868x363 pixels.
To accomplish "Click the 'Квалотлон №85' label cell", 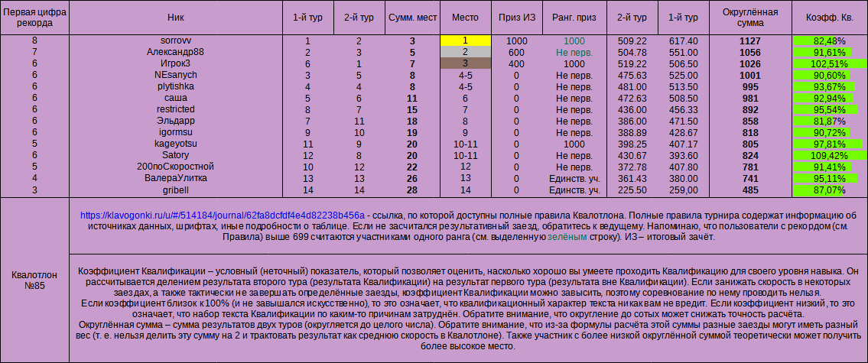I will [35, 280].
